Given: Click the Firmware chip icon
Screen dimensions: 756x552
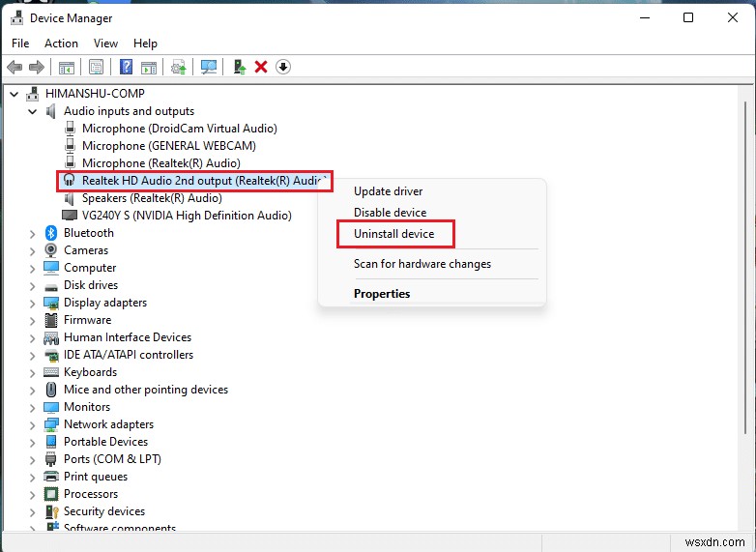Looking at the screenshot, I should 51,320.
